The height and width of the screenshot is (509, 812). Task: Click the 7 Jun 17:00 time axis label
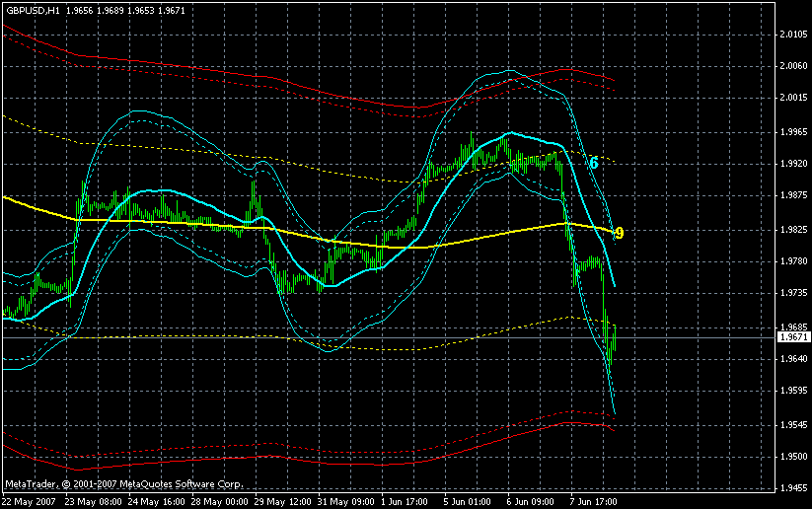coord(594,502)
